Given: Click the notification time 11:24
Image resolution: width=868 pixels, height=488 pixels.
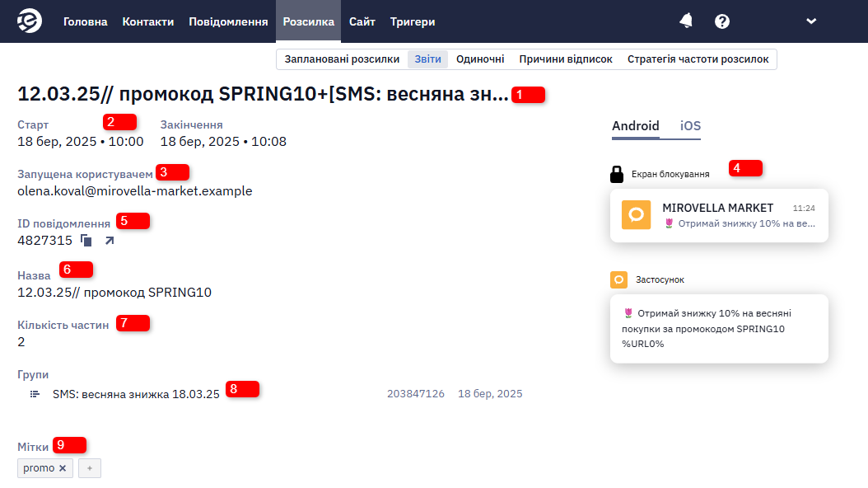Looking at the screenshot, I should [x=804, y=209].
